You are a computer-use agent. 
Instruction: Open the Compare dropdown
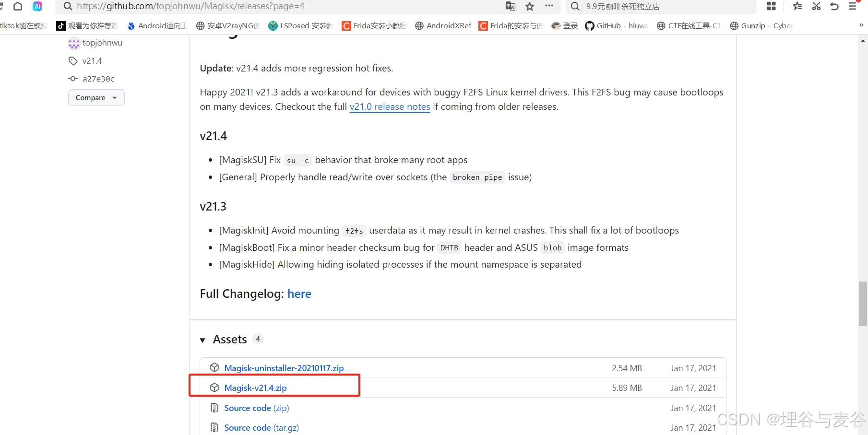[x=96, y=97]
